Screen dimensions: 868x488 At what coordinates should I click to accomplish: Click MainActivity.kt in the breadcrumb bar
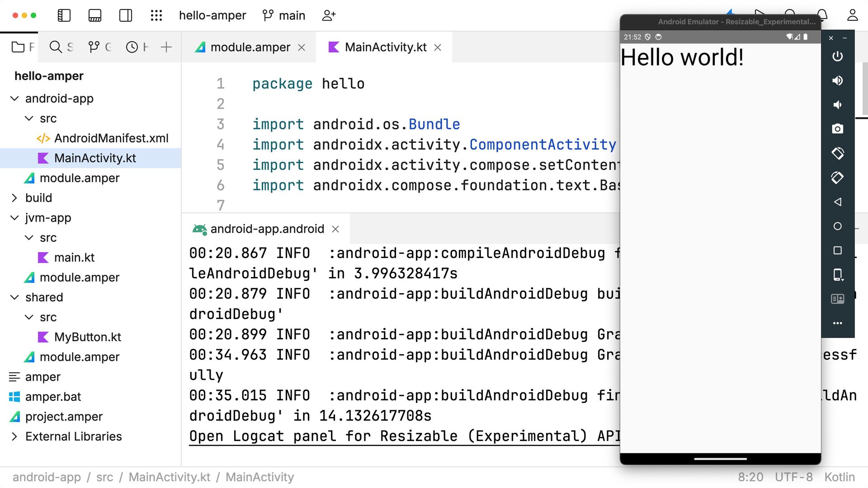click(170, 477)
